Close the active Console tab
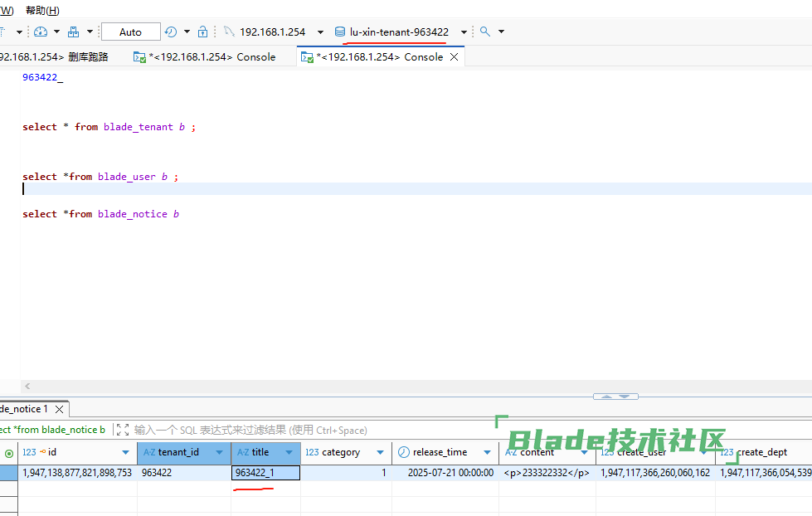This screenshot has height=516, width=812. point(453,57)
